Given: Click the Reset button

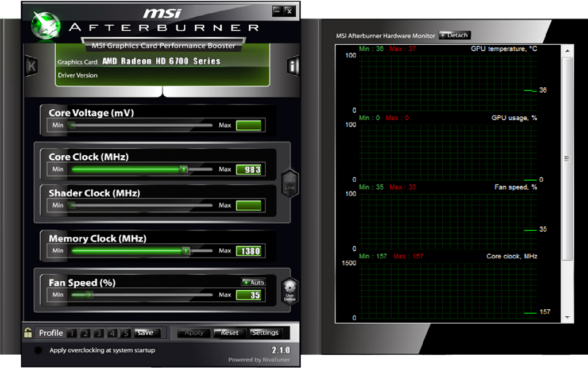Looking at the screenshot, I should coord(229,332).
